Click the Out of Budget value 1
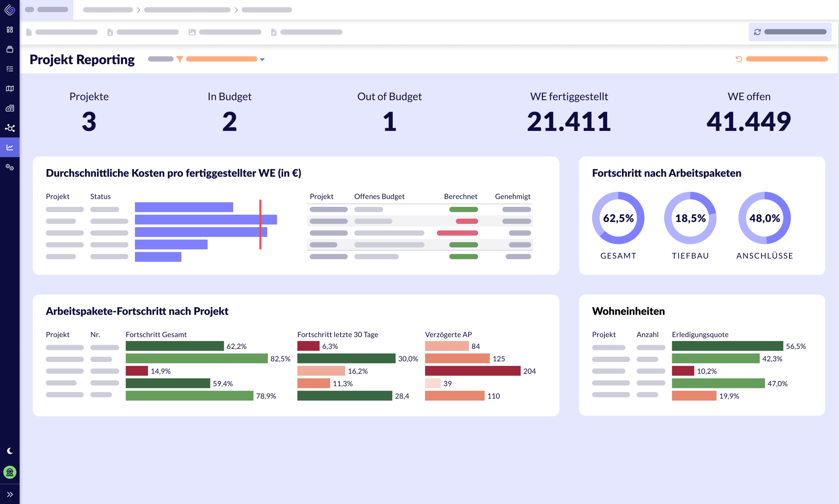839x504 pixels. pos(389,121)
